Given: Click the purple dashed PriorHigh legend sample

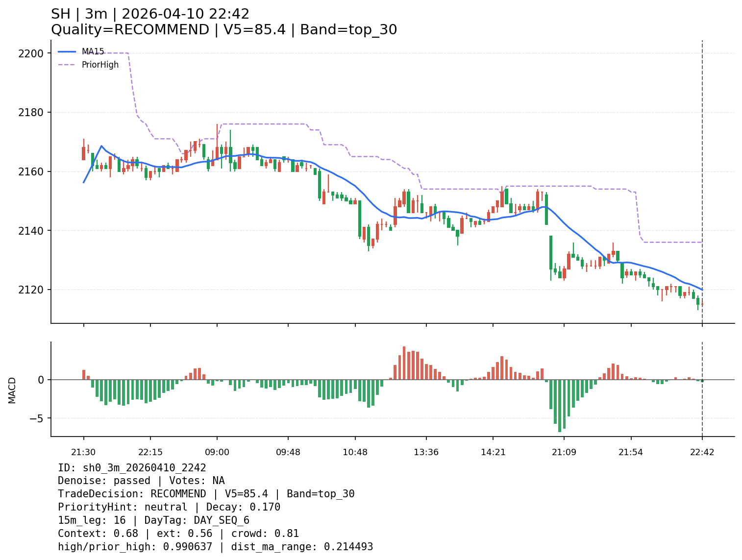Looking at the screenshot, I should coord(67,65).
